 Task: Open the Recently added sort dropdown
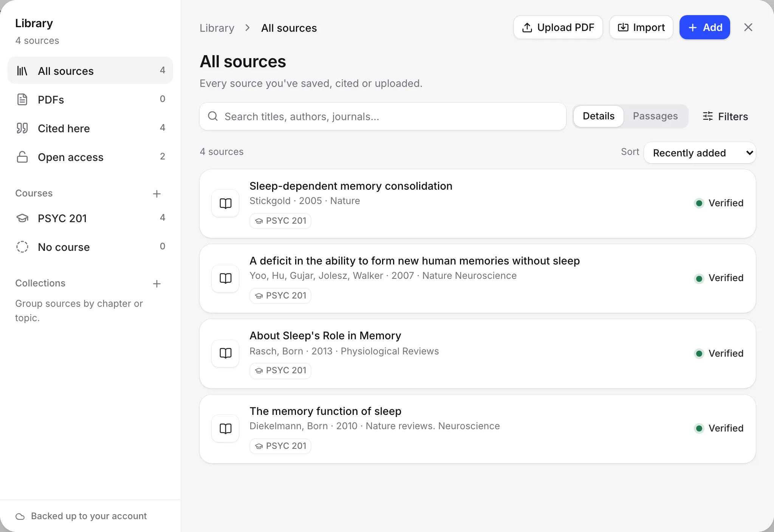pyautogui.click(x=700, y=153)
